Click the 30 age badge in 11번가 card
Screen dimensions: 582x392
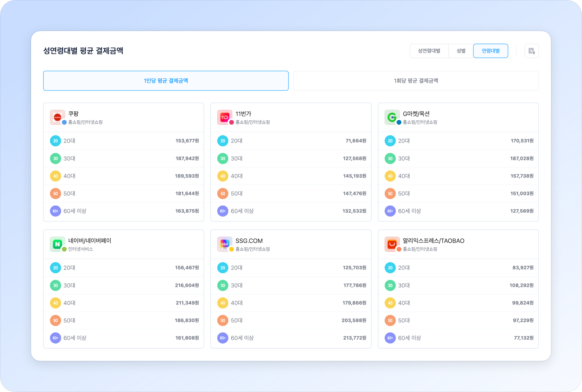(223, 158)
